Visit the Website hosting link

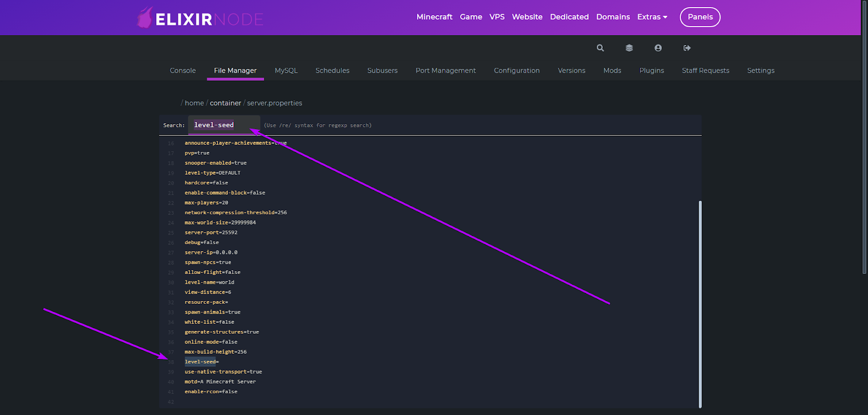click(527, 17)
